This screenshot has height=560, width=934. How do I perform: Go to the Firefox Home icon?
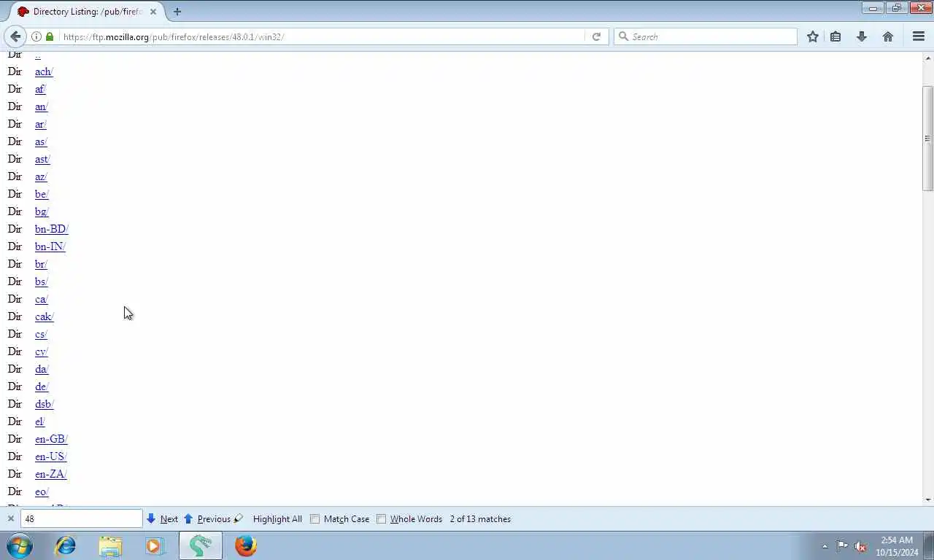[888, 36]
